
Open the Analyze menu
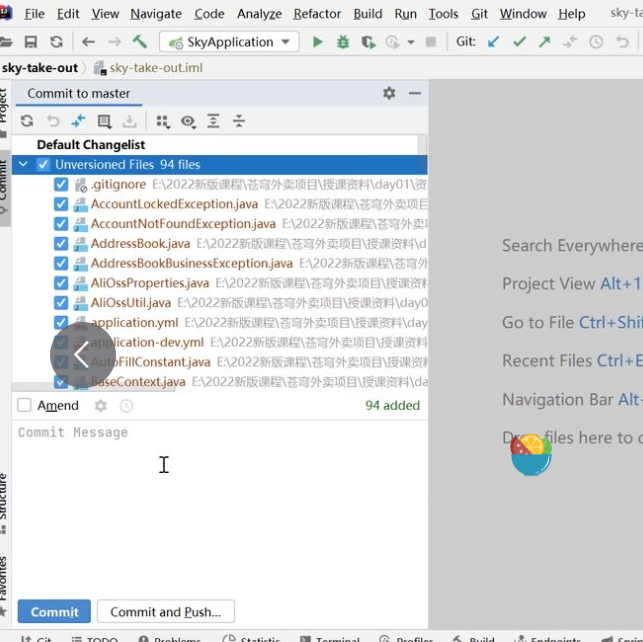[x=259, y=14]
